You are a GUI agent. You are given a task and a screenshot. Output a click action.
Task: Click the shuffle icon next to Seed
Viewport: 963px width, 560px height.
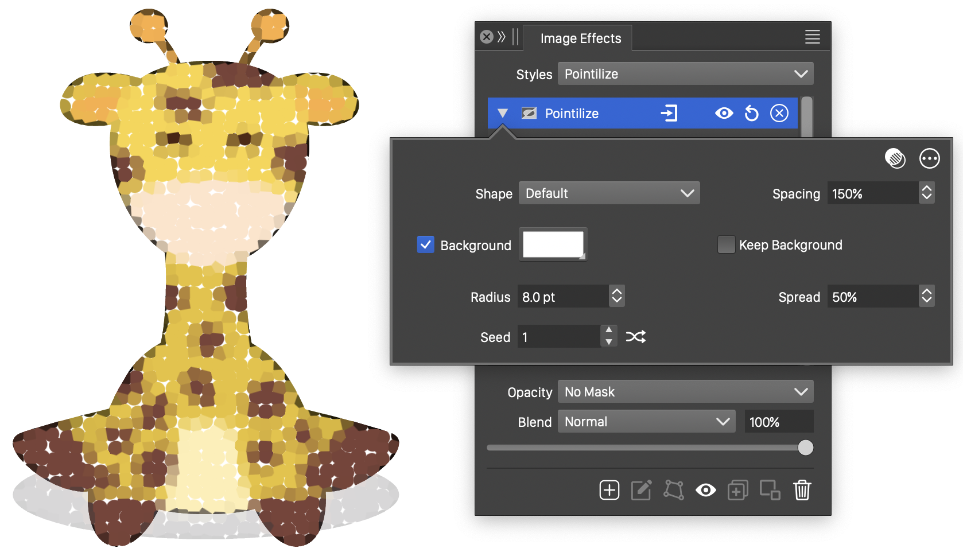coord(635,337)
